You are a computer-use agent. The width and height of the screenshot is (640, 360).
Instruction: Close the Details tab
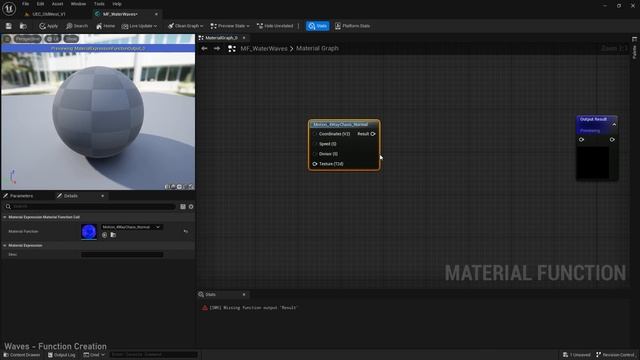pyautogui.click(x=102, y=196)
